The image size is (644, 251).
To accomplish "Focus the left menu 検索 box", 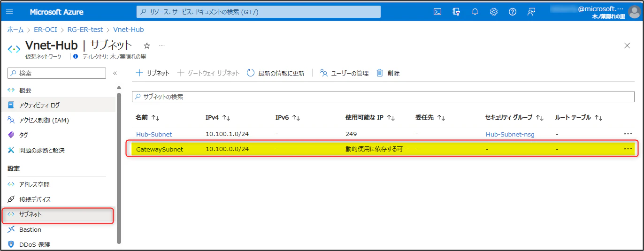I will (57, 73).
